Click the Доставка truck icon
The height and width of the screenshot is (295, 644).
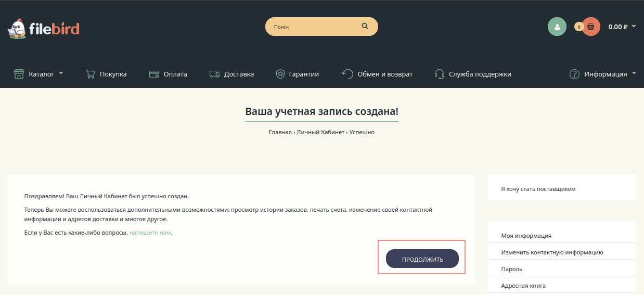pos(214,74)
